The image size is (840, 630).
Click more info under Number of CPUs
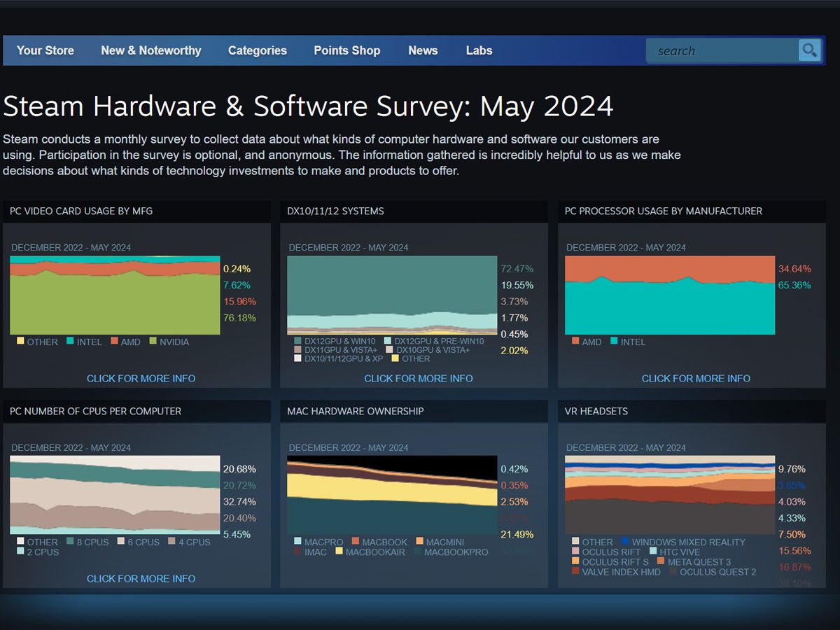141,578
